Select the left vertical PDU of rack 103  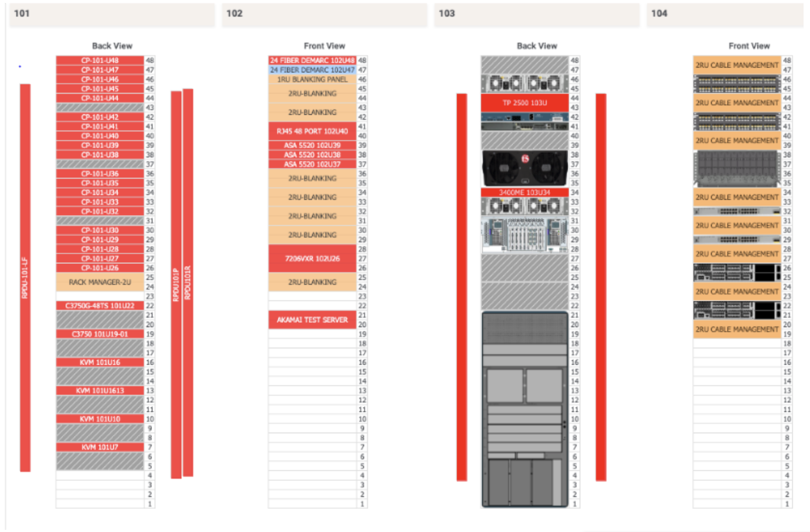pyautogui.click(x=462, y=287)
